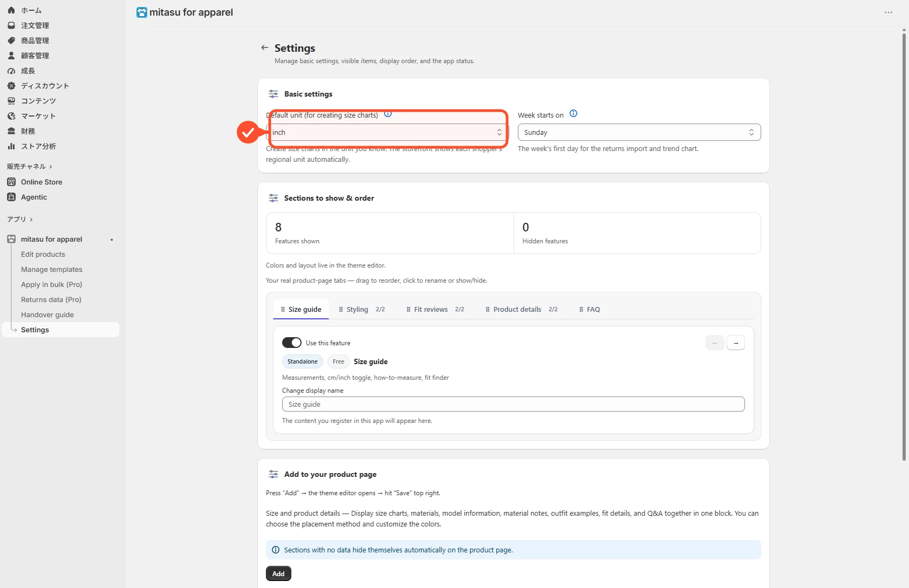Open the Week starts on Sunday dropdown
The image size is (909, 588).
click(639, 132)
